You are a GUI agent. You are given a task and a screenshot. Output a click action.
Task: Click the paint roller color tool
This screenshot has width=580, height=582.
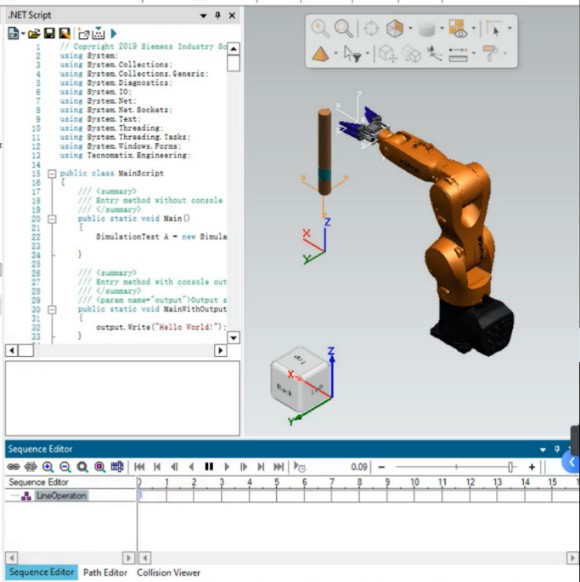(490, 53)
